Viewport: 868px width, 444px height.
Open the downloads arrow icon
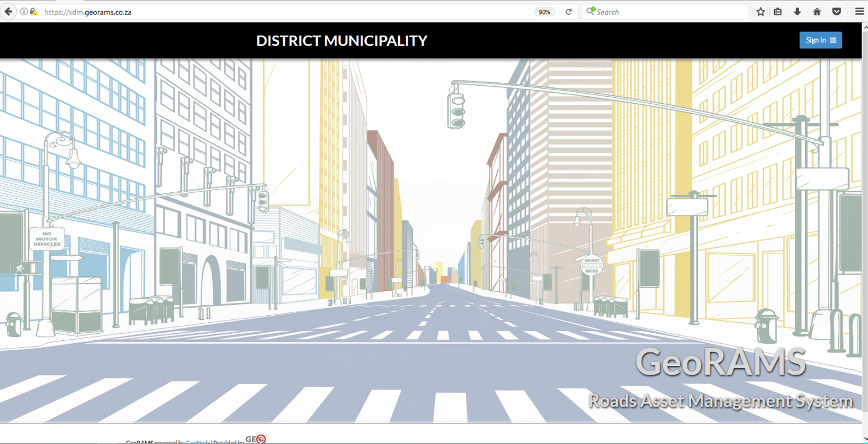tap(797, 12)
